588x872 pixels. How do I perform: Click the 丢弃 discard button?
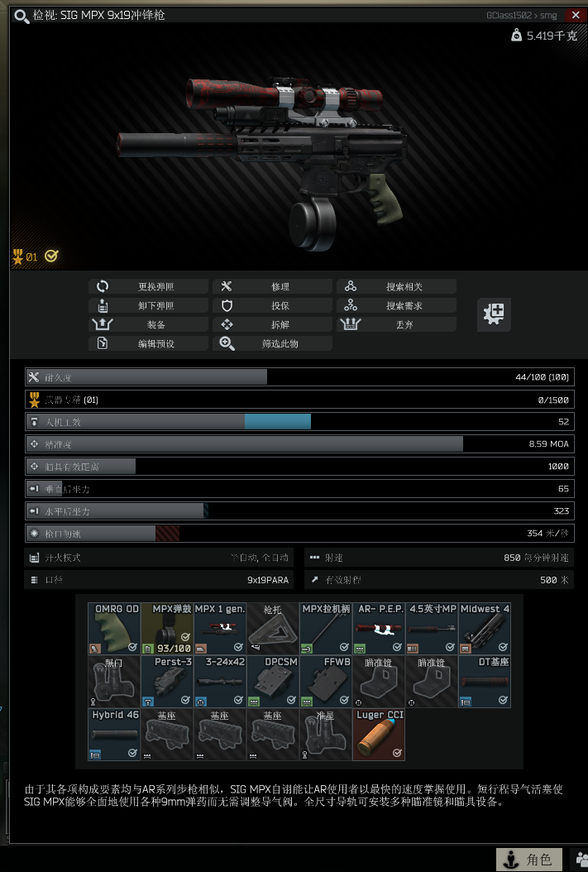(396, 324)
